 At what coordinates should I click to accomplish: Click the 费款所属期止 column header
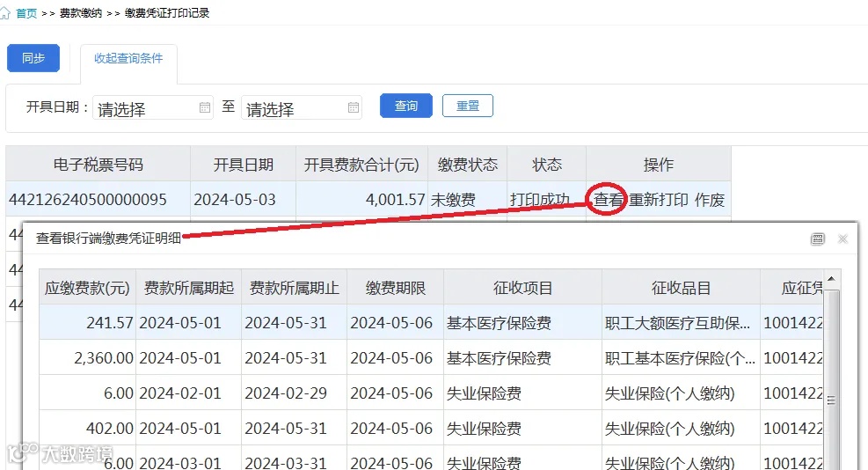pyautogui.click(x=295, y=288)
